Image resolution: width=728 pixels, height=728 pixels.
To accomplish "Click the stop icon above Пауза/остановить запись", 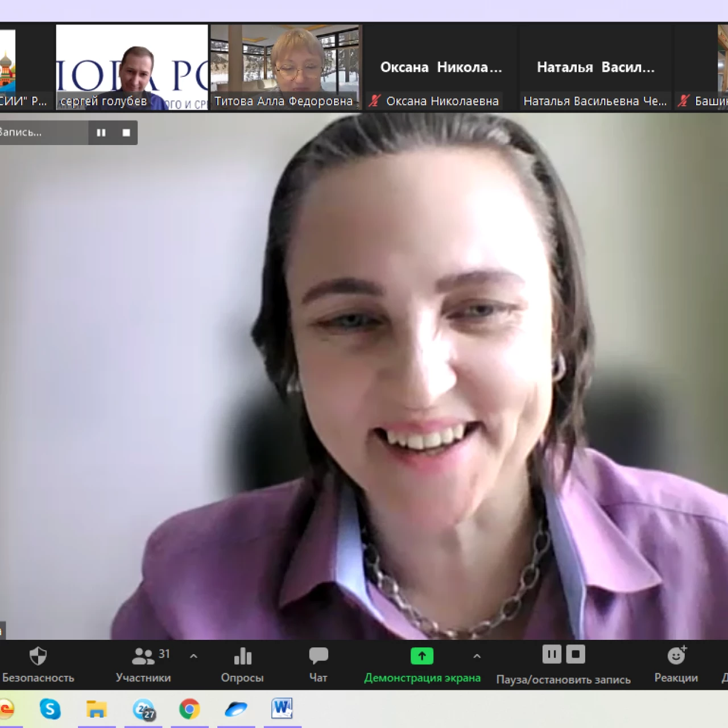I will (x=576, y=655).
